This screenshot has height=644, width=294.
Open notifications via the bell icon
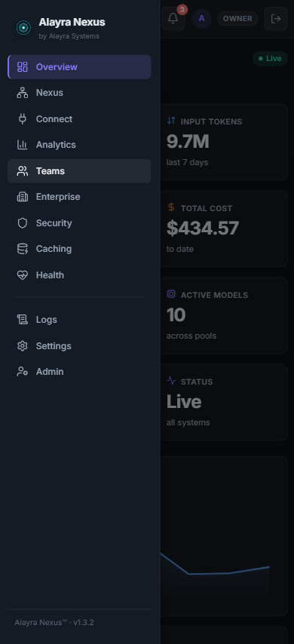[x=173, y=19]
